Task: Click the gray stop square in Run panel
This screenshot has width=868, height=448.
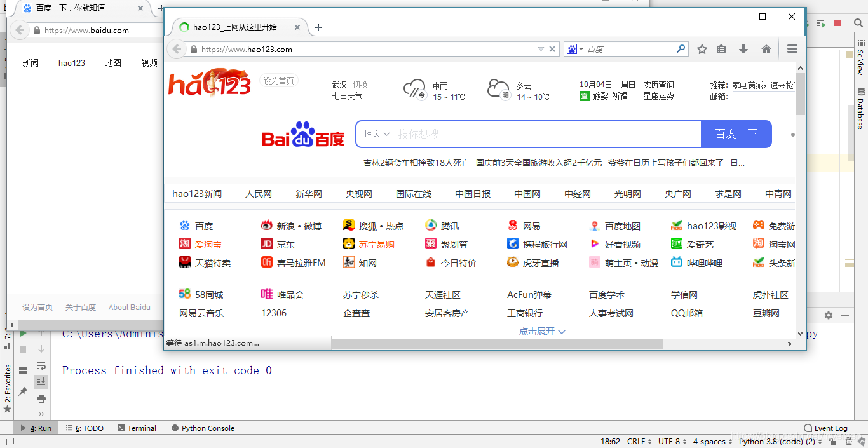Action: tap(23, 350)
